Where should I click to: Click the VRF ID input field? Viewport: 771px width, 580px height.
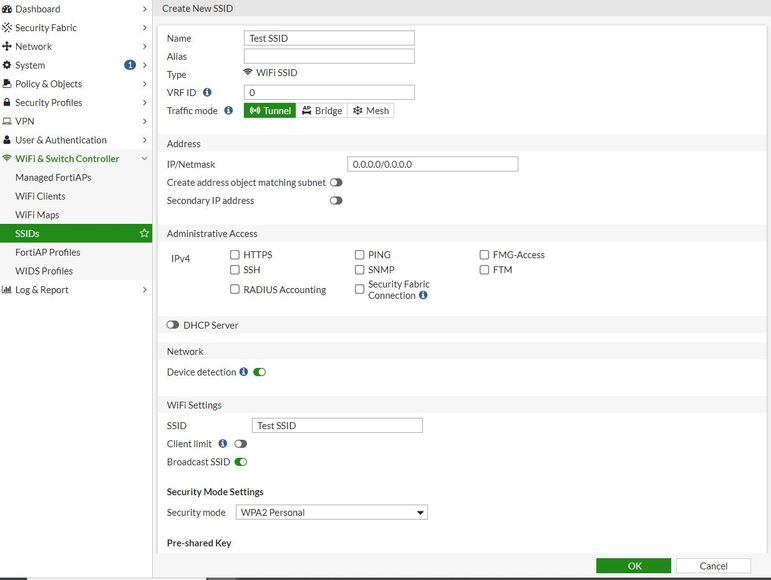[x=329, y=92]
